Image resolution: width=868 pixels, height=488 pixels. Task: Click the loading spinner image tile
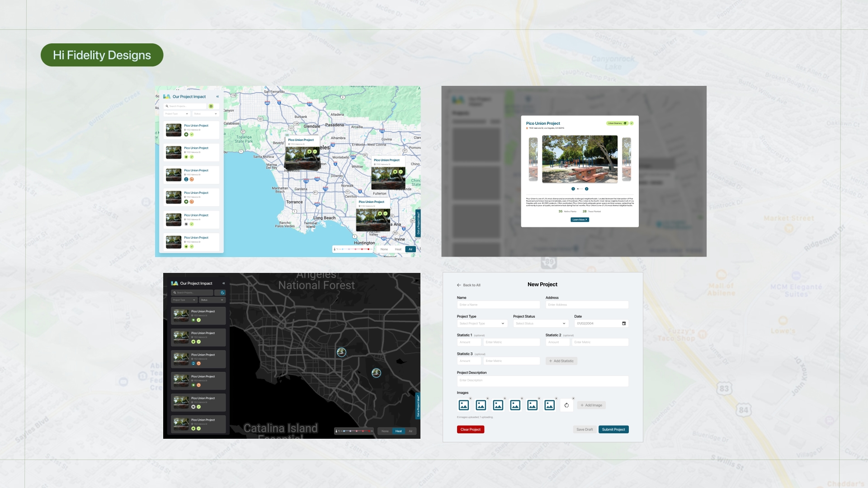(566, 405)
